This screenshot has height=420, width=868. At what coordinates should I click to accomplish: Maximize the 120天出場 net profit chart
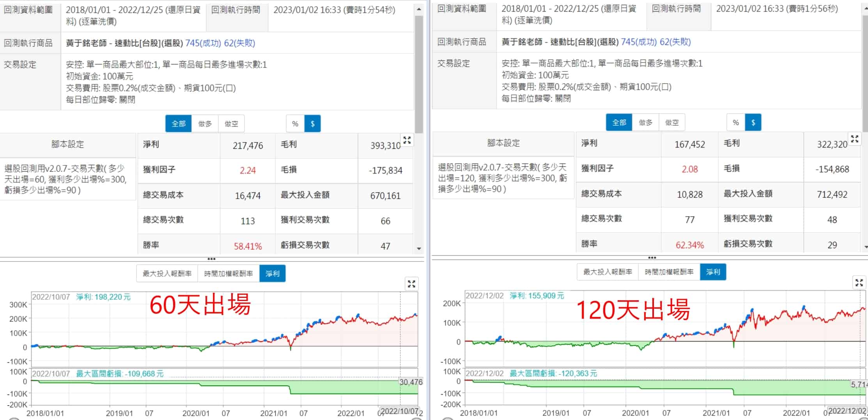point(859,283)
